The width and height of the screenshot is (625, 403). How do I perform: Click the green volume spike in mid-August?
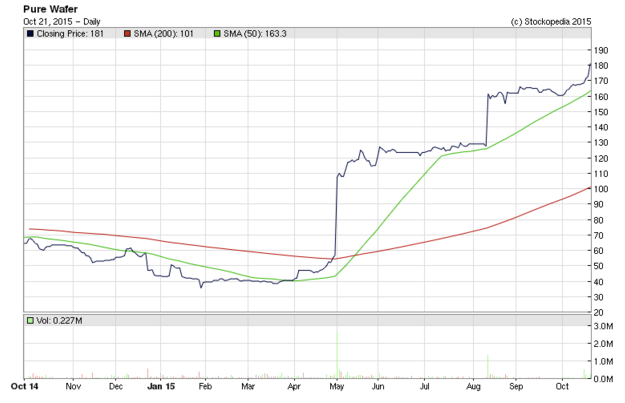(x=487, y=367)
